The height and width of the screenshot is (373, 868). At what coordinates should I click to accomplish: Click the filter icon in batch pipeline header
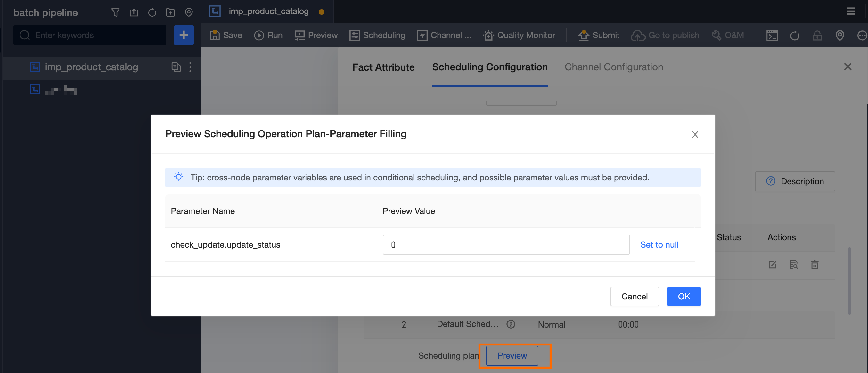115,12
